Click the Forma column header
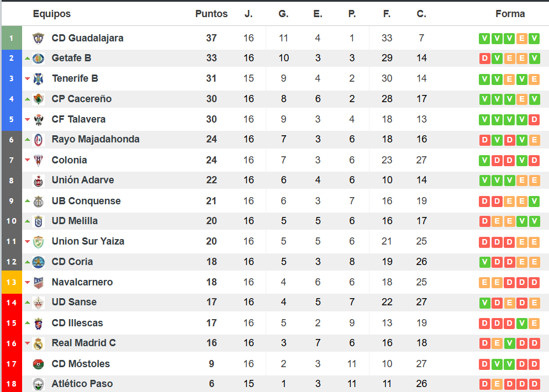 coord(510,14)
